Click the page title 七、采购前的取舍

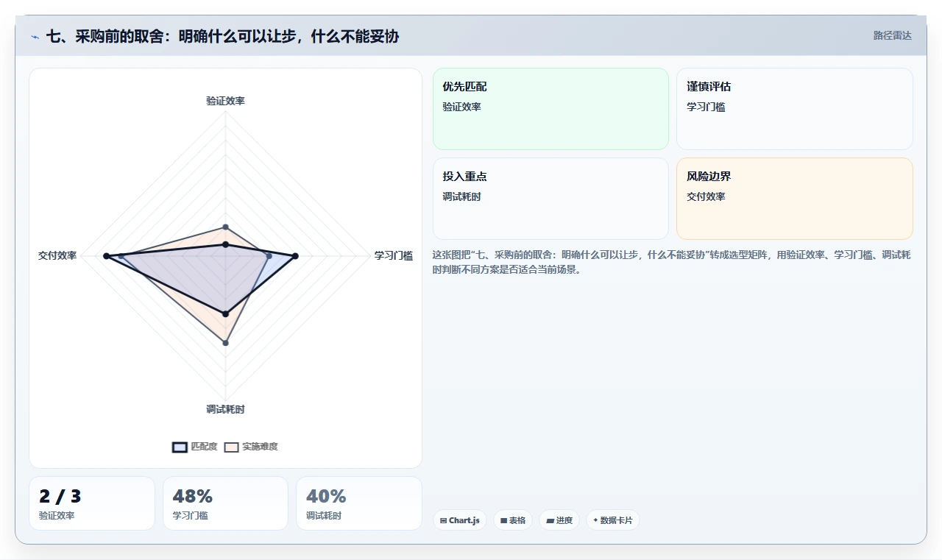pyautogui.click(x=222, y=36)
